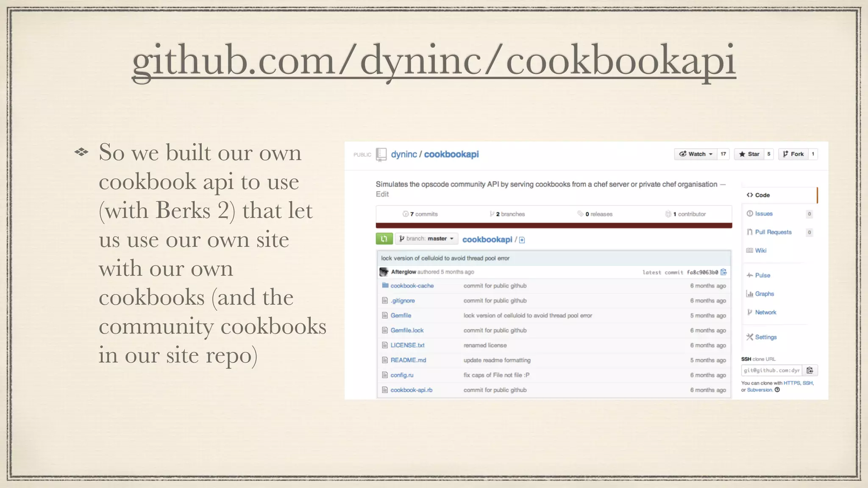The image size is (868, 488).
Task: Click the cookbookapi breadcrumb path link
Action: [x=487, y=239]
